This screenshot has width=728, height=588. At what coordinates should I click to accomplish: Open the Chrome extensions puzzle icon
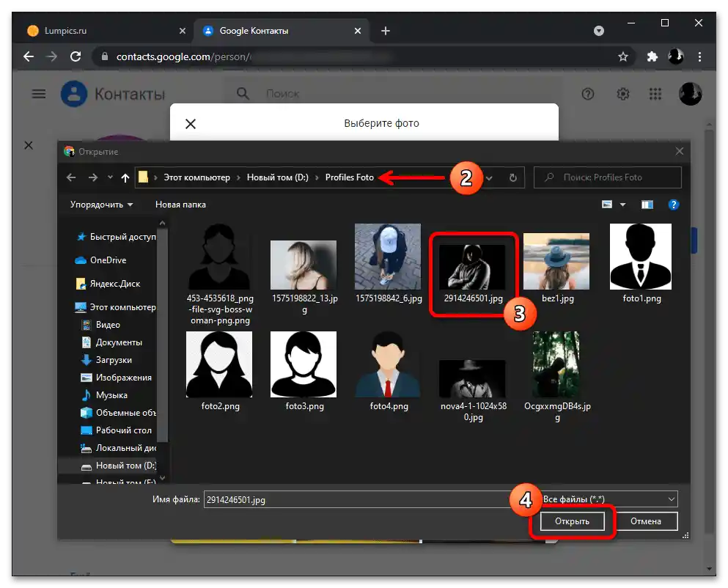tap(652, 56)
